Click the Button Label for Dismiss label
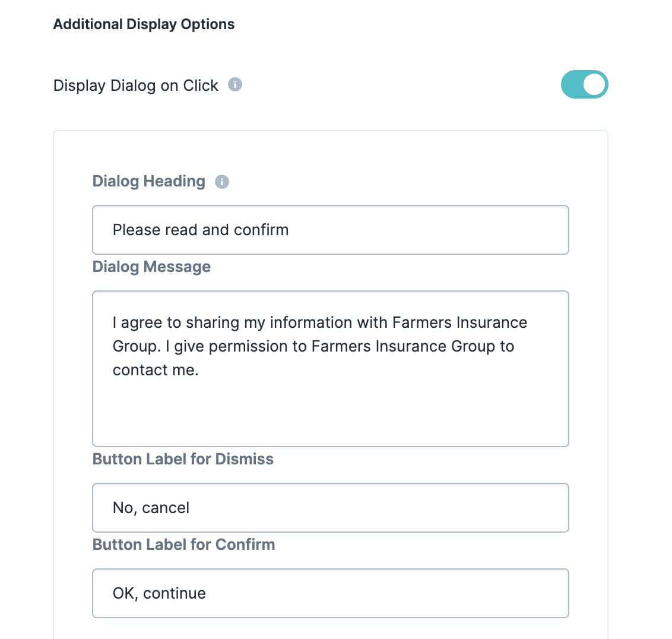This screenshot has height=639, width=672. coord(183,459)
